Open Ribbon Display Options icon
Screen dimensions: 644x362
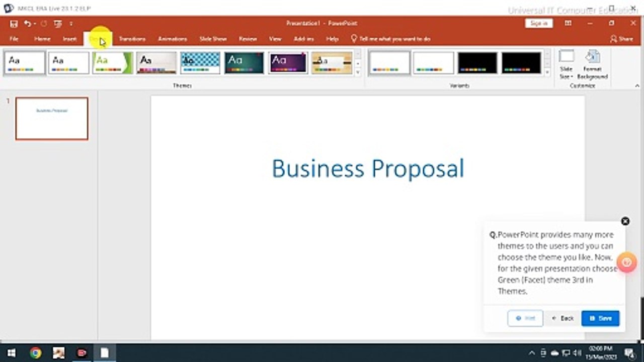click(x=568, y=24)
